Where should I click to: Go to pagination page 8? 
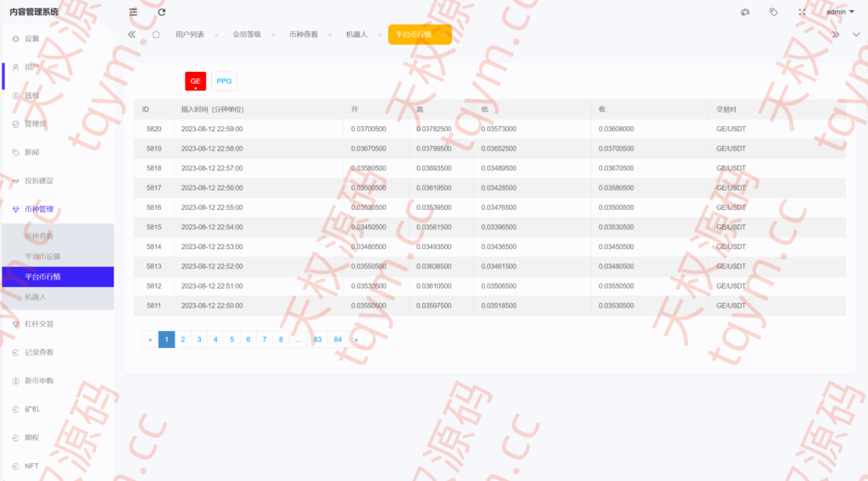[281, 340]
